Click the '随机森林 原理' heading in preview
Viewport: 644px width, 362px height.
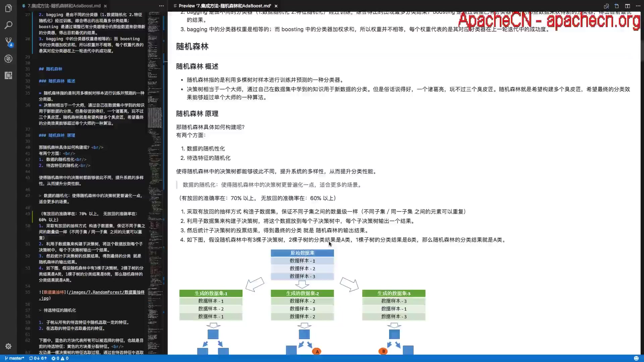point(197,114)
